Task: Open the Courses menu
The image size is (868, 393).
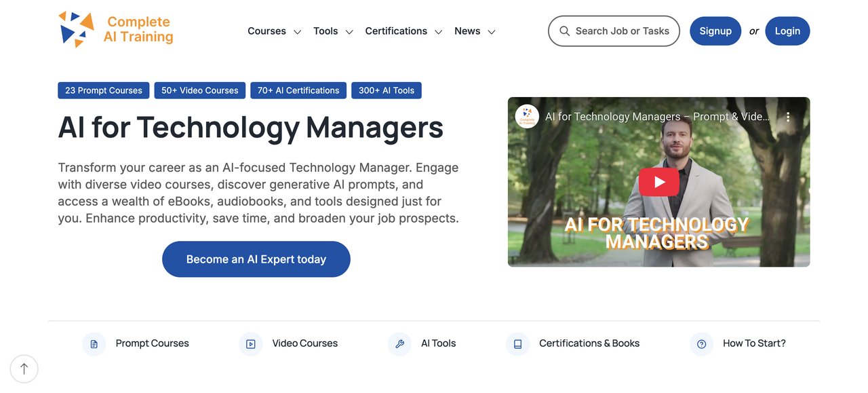Action: [x=267, y=31]
